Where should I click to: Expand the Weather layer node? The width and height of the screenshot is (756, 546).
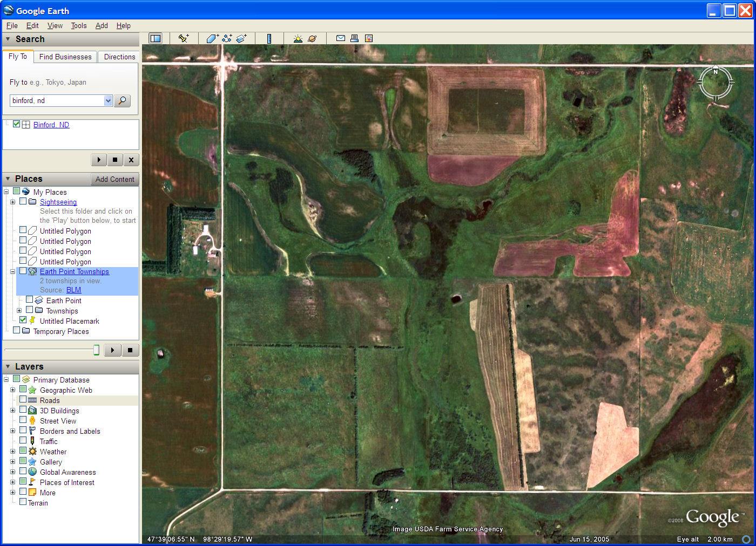tap(12, 452)
